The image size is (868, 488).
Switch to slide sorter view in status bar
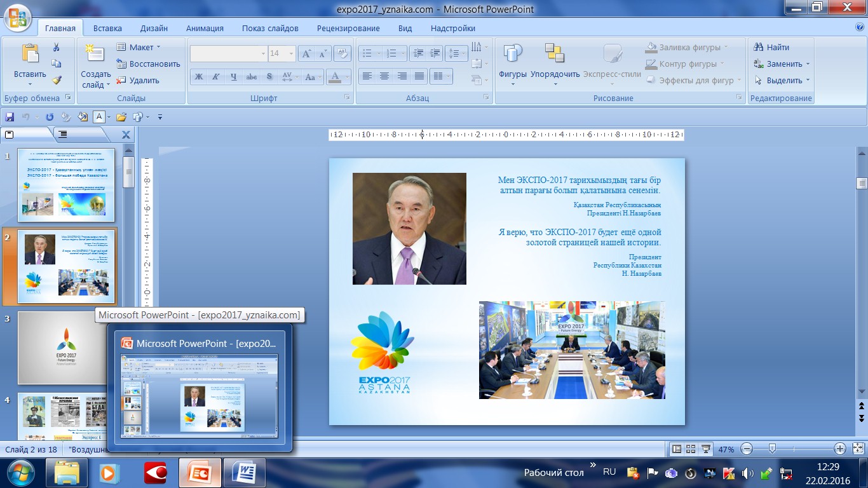tap(691, 449)
